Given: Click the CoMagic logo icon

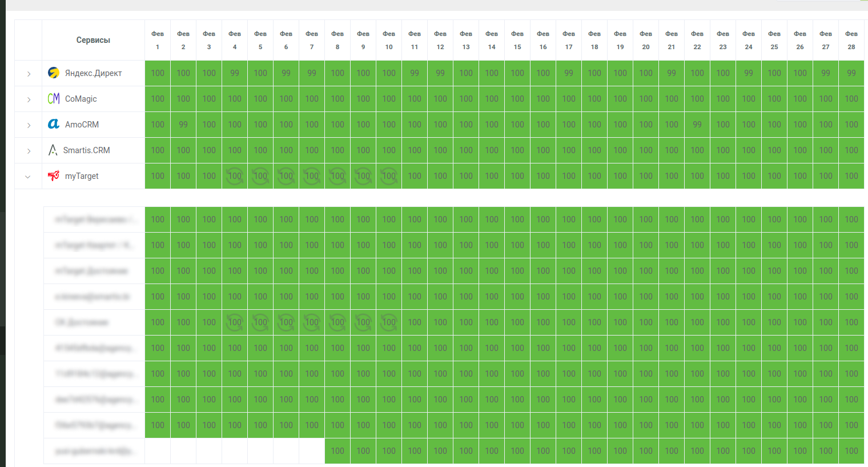Looking at the screenshot, I should click(x=54, y=99).
